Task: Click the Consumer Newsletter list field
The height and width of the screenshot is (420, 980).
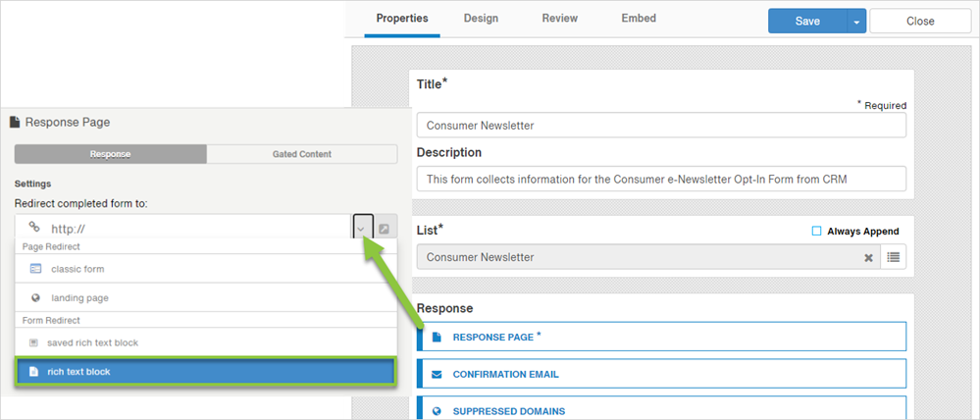Action: tap(648, 257)
